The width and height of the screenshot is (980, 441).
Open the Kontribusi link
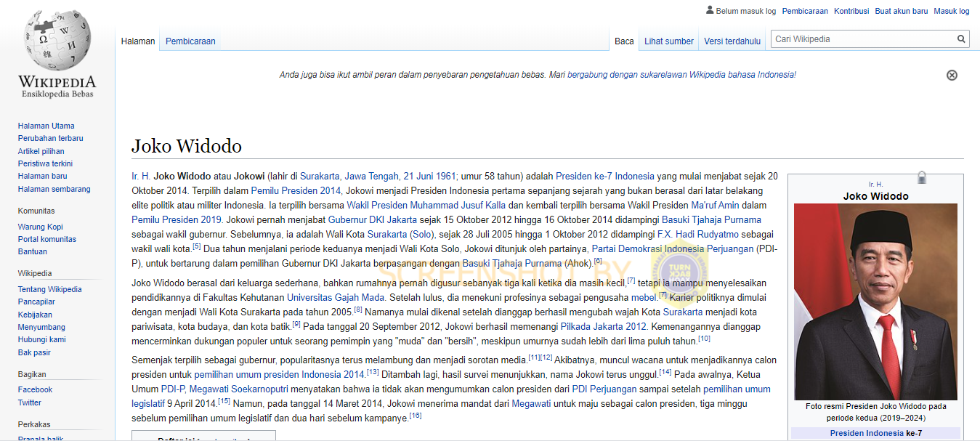point(851,11)
